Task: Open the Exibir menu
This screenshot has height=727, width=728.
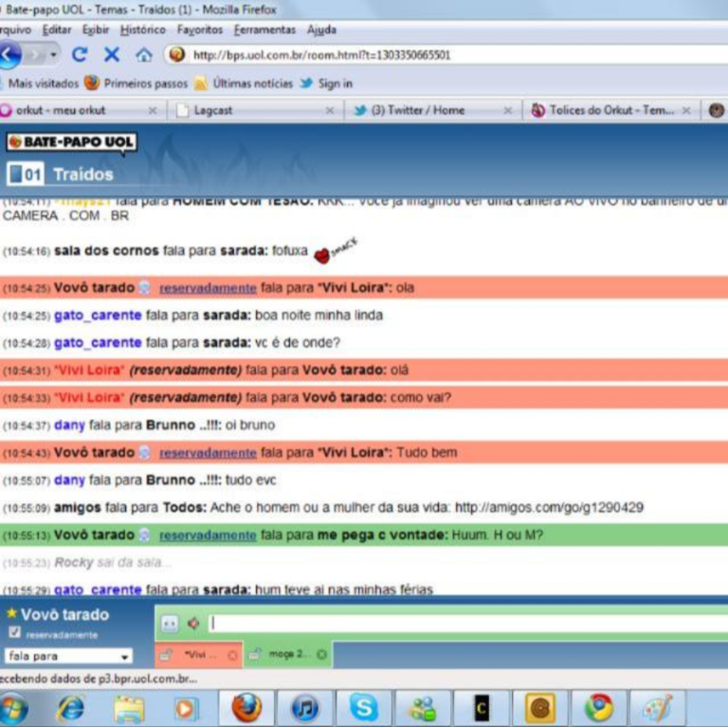Action: click(x=96, y=29)
